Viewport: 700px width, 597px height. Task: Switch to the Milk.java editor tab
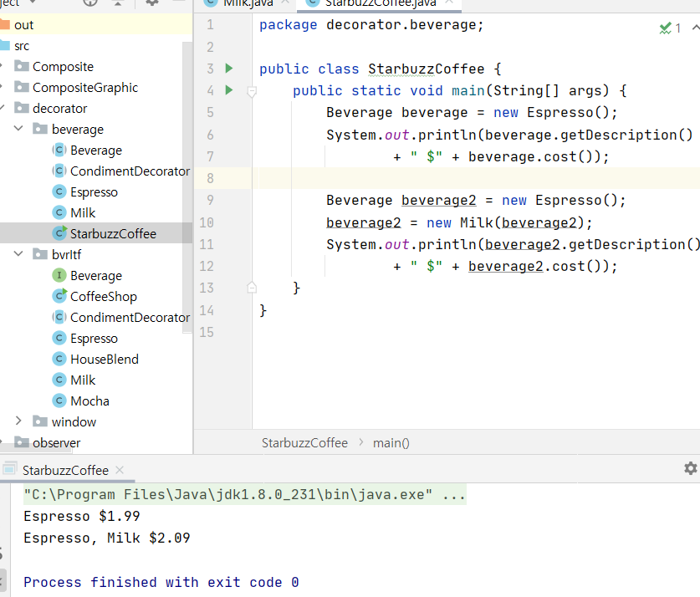point(248,3)
